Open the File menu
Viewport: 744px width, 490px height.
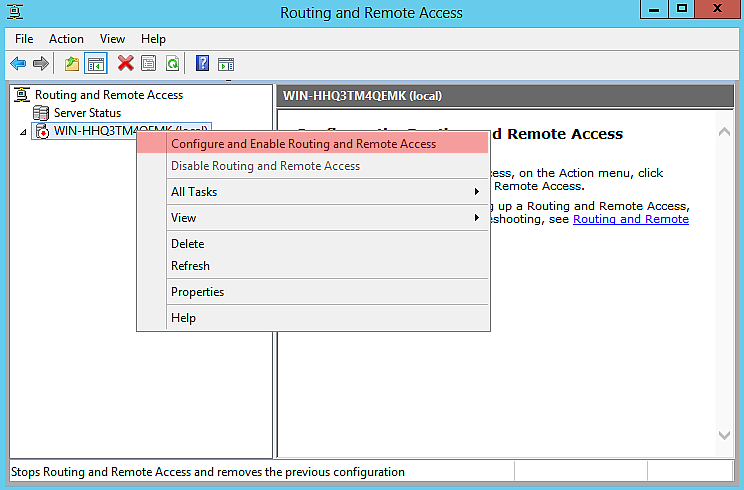tap(24, 39)
